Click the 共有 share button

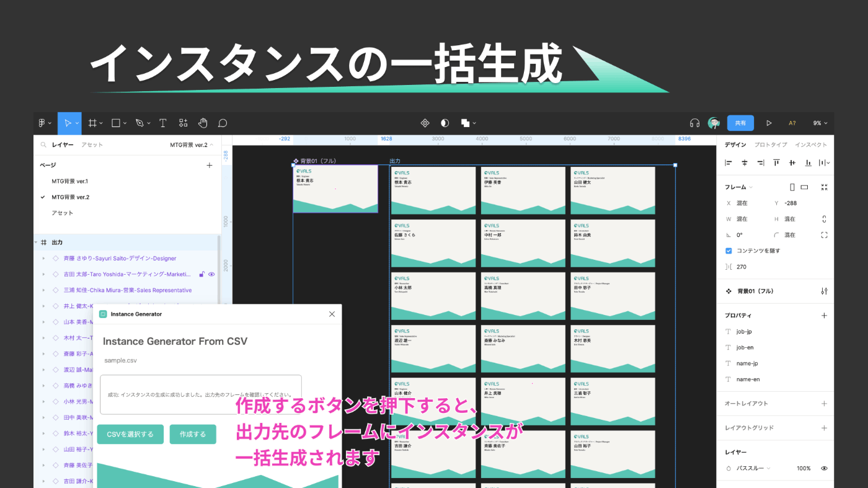740,123
